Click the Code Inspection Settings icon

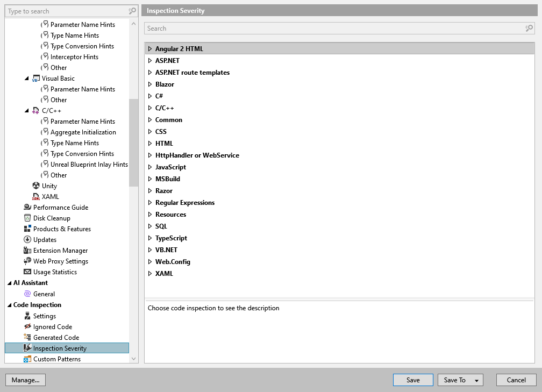(x=27, y=316)
